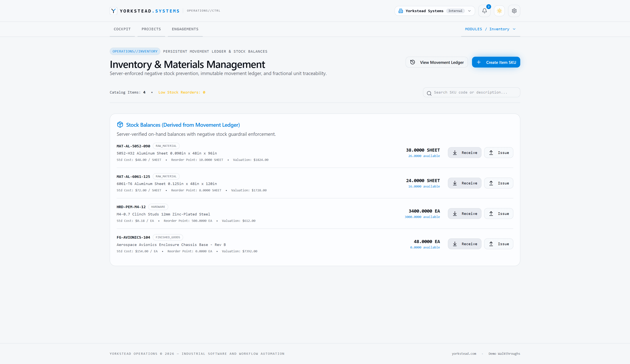The height and width of the screenshot is (364, 630).
Task: Switch to the Cockpit tab
Action: tap(122, 29)
